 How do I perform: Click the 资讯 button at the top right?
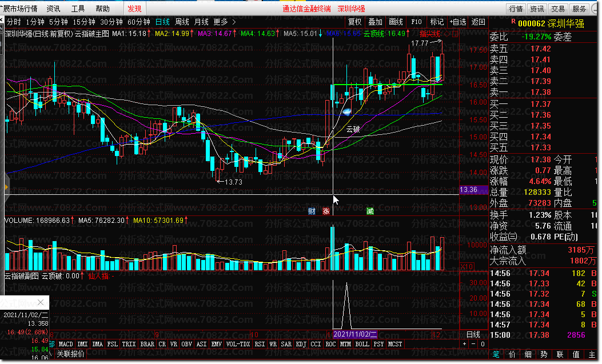pos(537,9)
